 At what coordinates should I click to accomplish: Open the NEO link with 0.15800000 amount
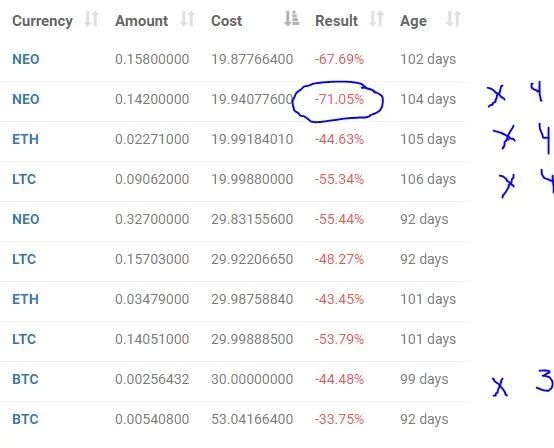click(26, 59)
